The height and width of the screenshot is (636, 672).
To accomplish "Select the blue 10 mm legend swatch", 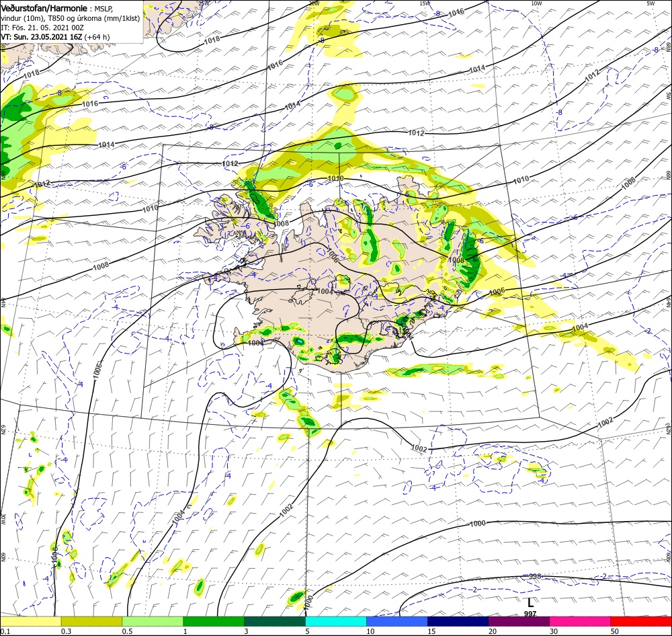I will [397, 622].
